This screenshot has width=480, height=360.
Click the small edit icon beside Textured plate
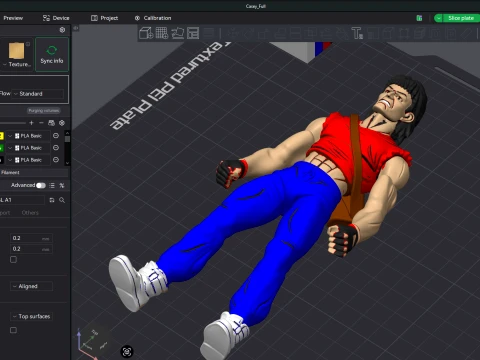click(x=28, y=44)
